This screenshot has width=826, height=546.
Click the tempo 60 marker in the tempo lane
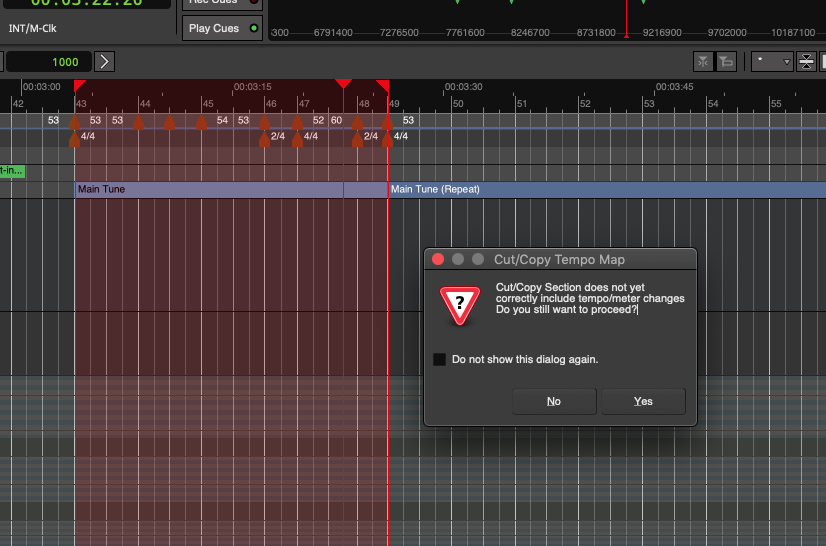pyautogui.click(x=336, y=120)
